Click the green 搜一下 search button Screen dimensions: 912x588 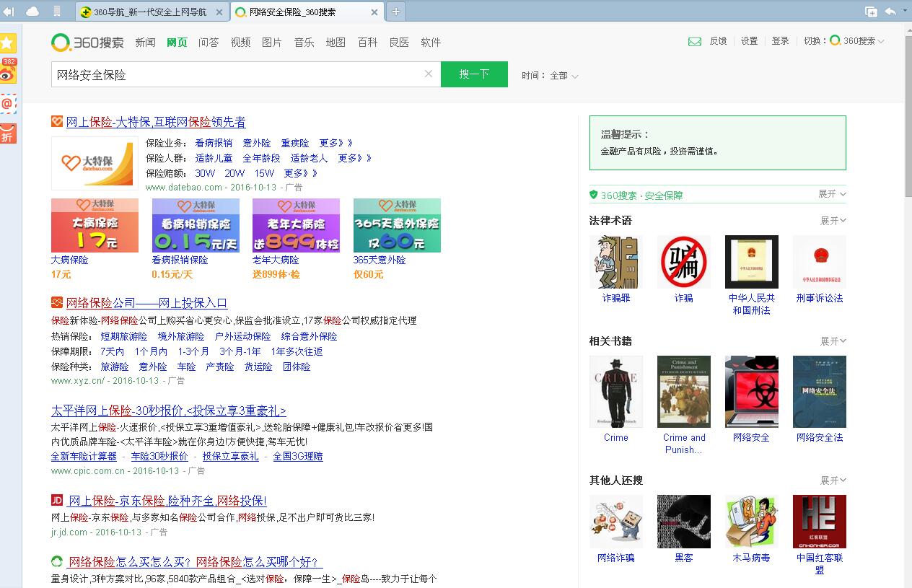click(474, 74)
